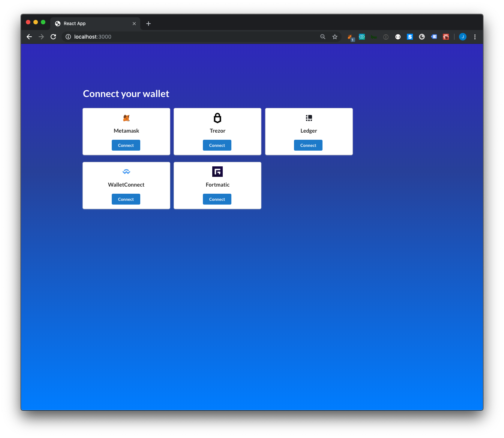The width and height of the screenshot is (504, 438).
Task: Bookmark this page with star icon
Action: [x=335, y=37]
